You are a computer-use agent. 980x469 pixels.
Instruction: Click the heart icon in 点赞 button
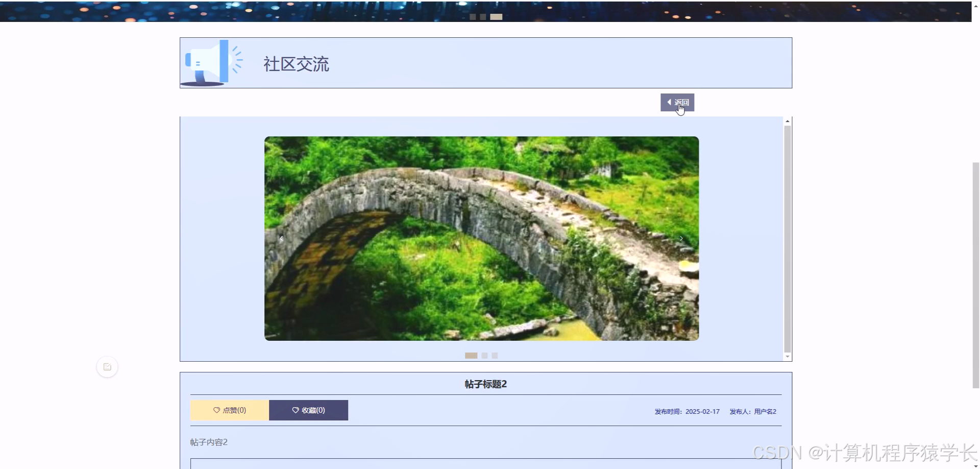point(217,410)
